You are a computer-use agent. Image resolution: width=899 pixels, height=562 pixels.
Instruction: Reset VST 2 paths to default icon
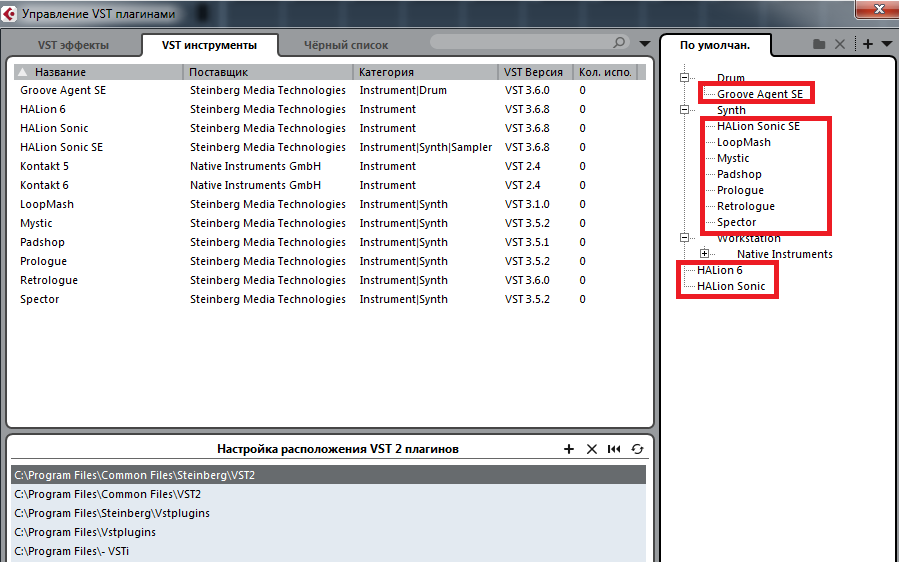tap(614, 449)
